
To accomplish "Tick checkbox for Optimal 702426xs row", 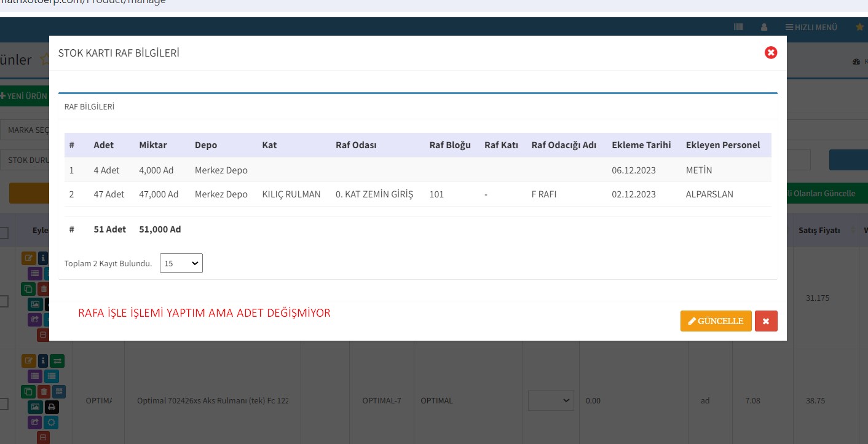I will [4, 404].
